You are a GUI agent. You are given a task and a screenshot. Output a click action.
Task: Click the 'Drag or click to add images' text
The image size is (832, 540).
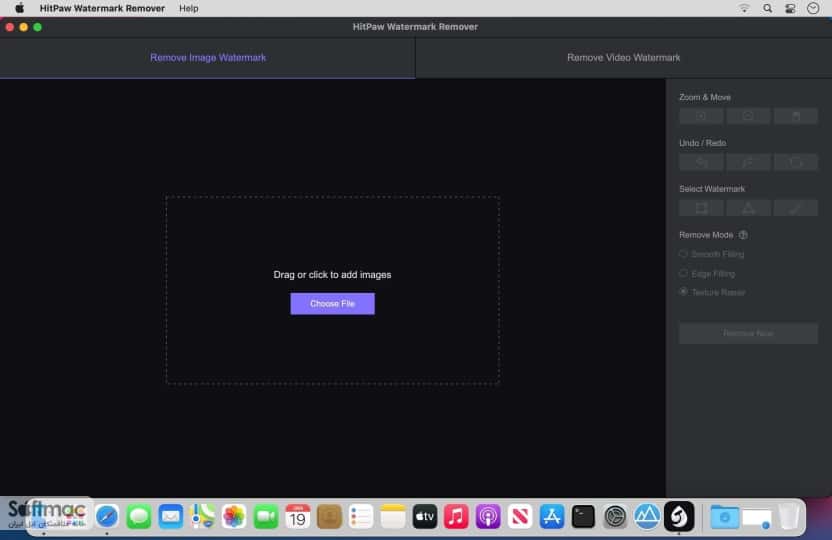pos(332,275)
